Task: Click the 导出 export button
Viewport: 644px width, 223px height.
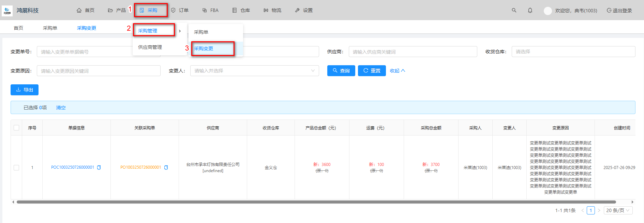Action: click(x=25, y=90)
